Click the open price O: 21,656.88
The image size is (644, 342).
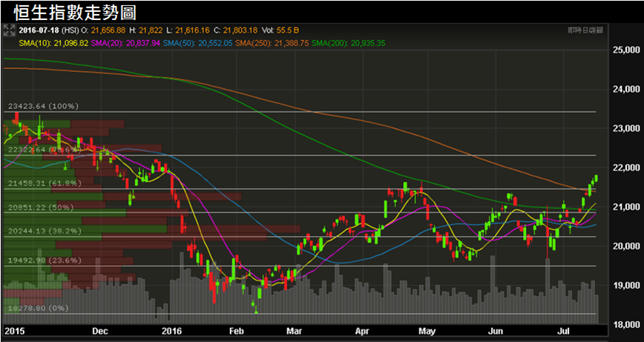coord(104,31)
